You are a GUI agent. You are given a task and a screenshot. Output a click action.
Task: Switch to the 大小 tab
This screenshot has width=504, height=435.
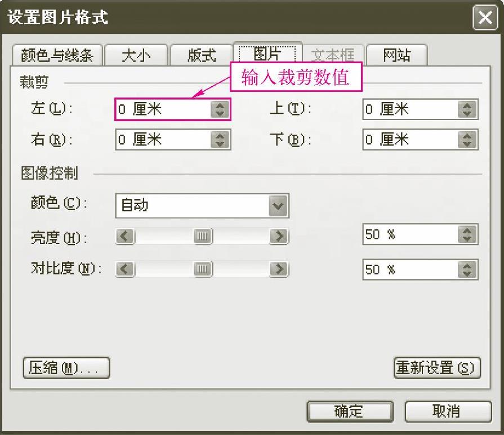[x=136, y=55]
